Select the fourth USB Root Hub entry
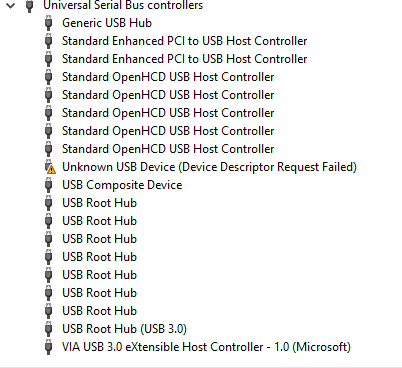Viewport: 402px width, 368px height. point(99,257)
